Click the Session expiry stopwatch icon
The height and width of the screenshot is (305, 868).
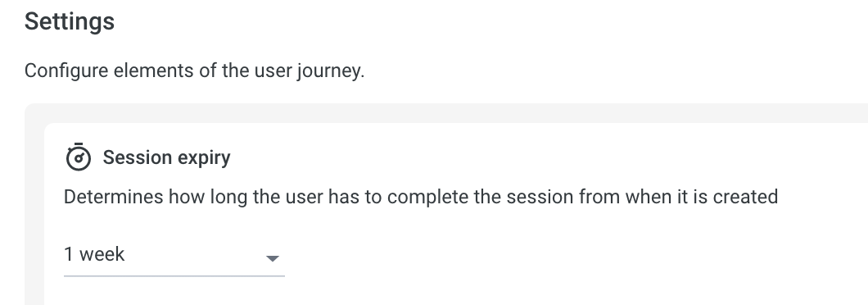click(78, 157)
